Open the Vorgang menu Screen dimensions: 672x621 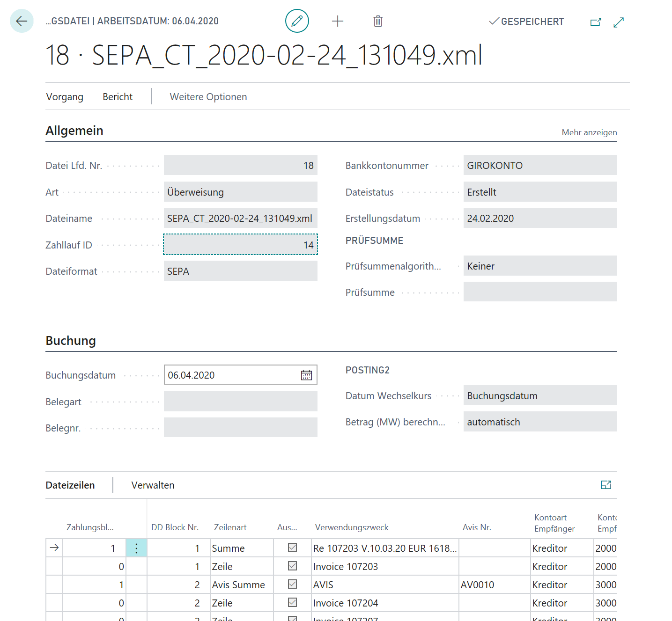64,97
